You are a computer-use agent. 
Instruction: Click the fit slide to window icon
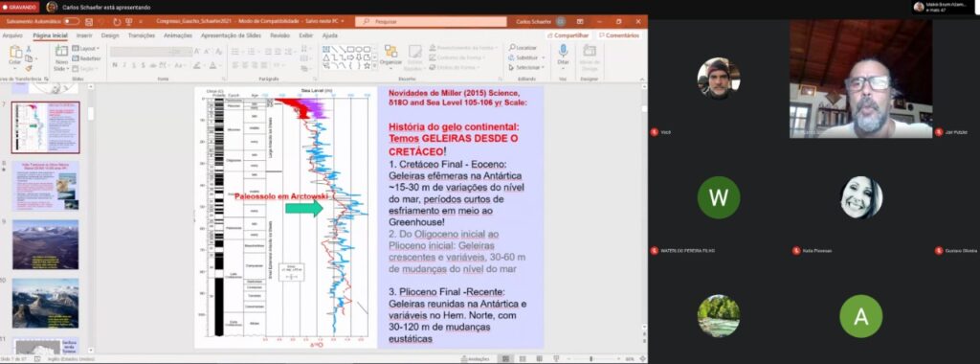coord(641,359)
